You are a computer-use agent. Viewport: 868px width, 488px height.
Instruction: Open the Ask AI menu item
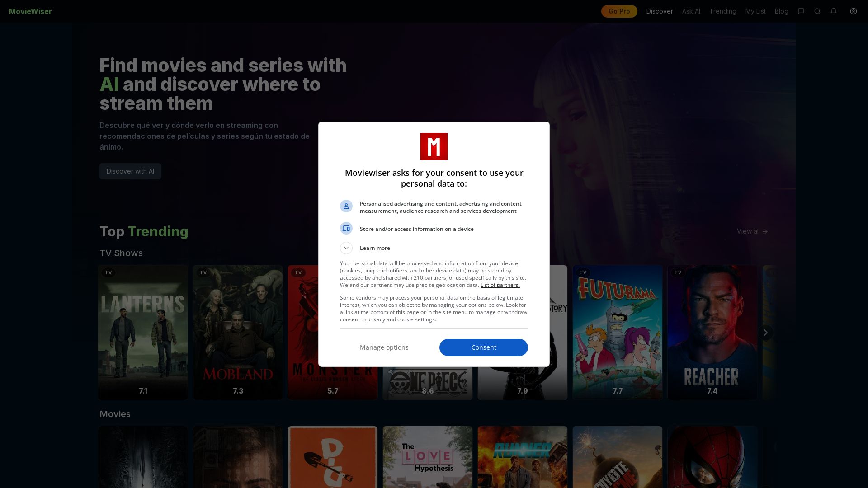(691, 11)
